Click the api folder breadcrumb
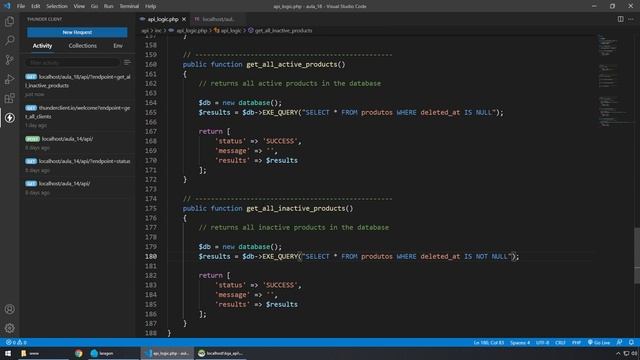The width and height of the screenshot is (640, 360). (x=145, y=31)
